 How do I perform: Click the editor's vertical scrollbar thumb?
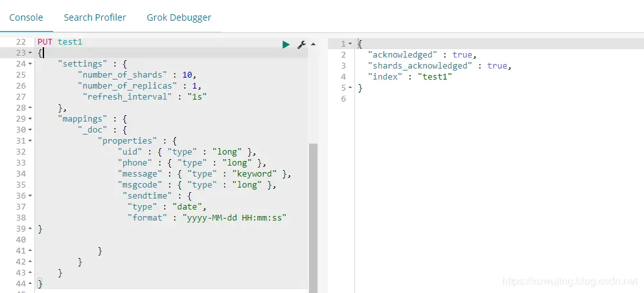pos(313,217)
